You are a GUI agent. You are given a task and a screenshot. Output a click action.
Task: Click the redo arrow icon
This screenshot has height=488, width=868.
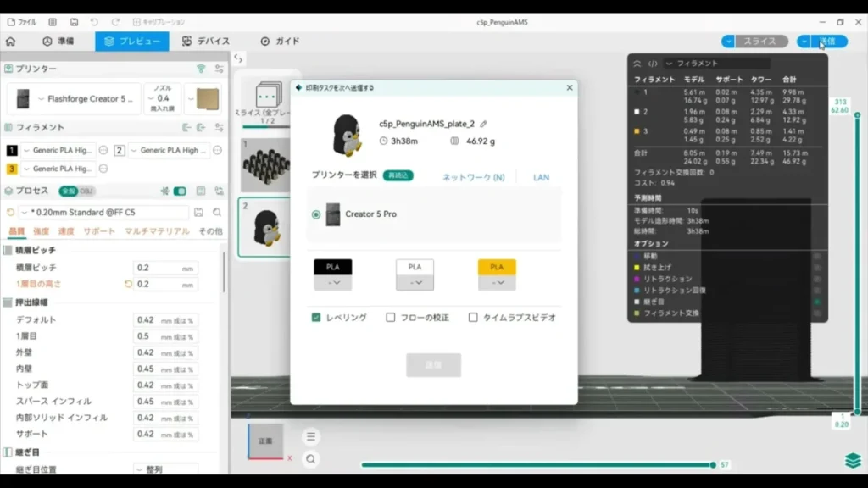[115, 22]
